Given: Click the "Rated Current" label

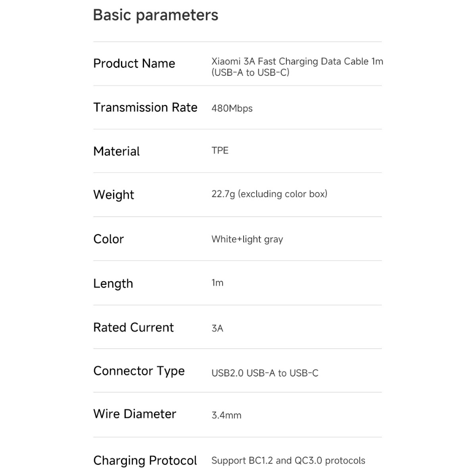Looking at the screenshot, I should tap(133, 327).
